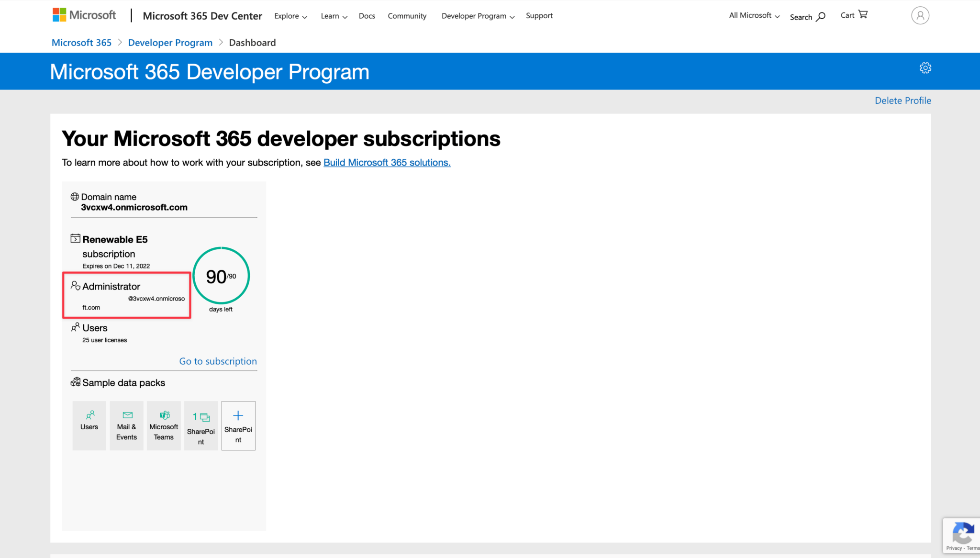Open the Docs menu item
Screen dimensions: 980x558
pos(367,16)
